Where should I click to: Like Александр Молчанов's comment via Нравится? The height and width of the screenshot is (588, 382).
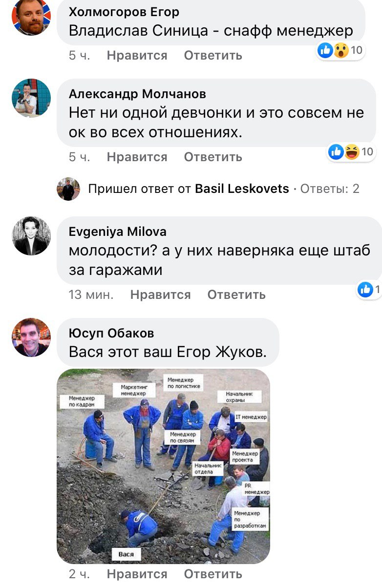click(x=137, y=157)
